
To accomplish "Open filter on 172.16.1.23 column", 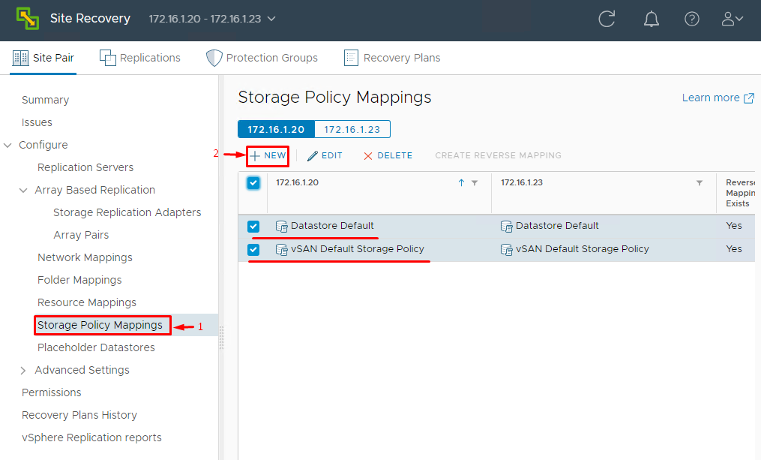I will 699,183.
